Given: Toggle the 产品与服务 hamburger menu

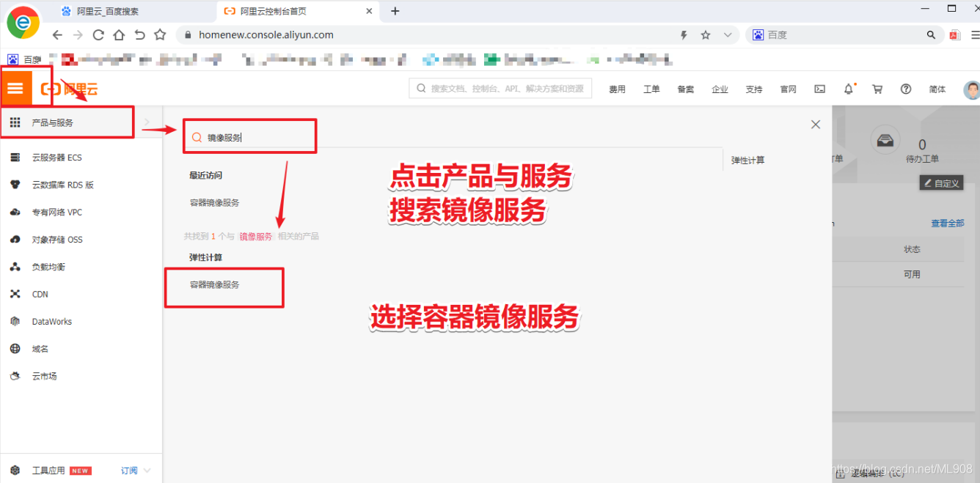Looking at the screenshot, I should pyautogui.click(x=15, y=88).
